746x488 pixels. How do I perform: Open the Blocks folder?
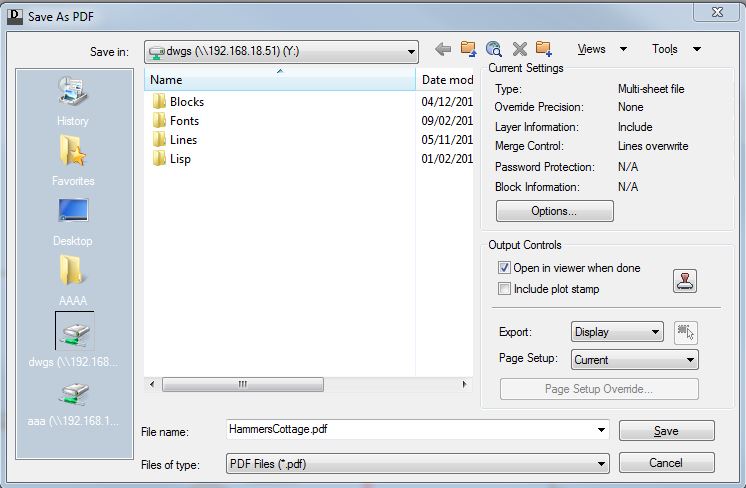pyautogui.click(x=179, y=102)
